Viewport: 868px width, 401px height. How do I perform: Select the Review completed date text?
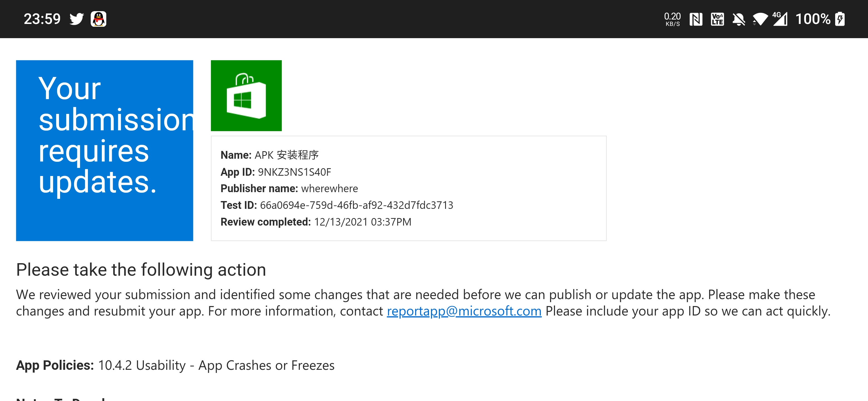click(362, 222)
